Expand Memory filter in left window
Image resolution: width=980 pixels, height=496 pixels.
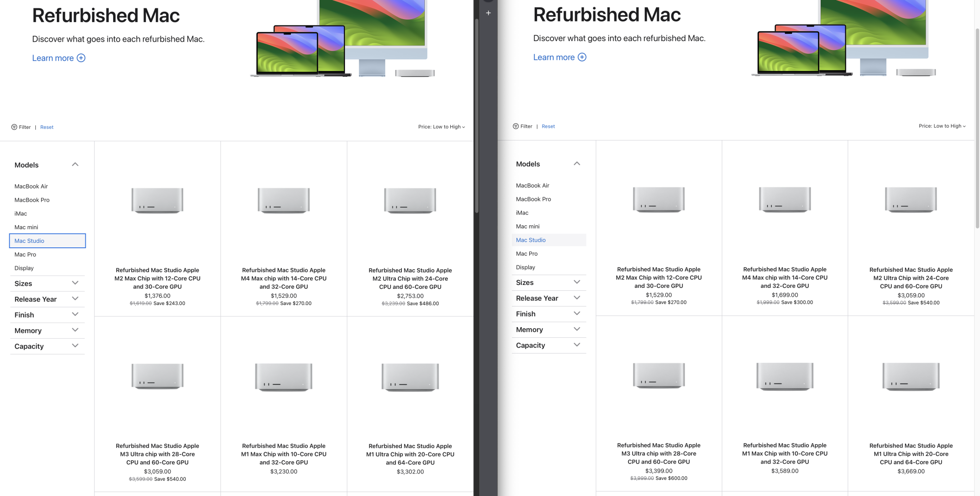47,331
